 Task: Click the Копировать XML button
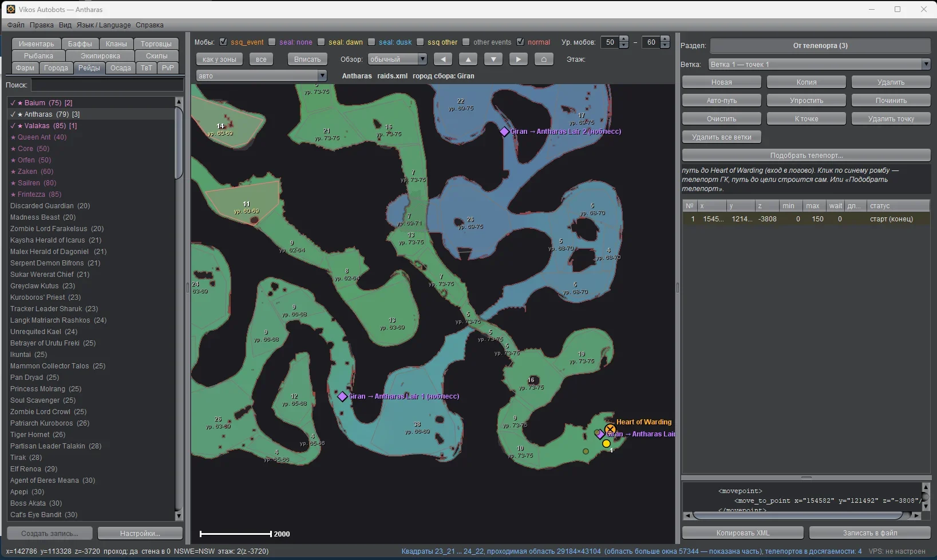(x=743, y=533)
